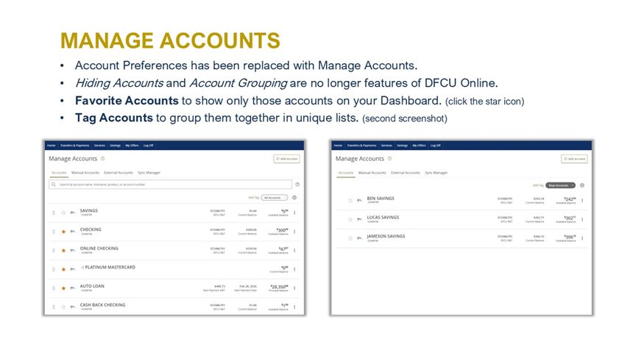Screen dimensions: 644x362
Task: Open Settings menu in right screenshot
Action: (403, 145)
